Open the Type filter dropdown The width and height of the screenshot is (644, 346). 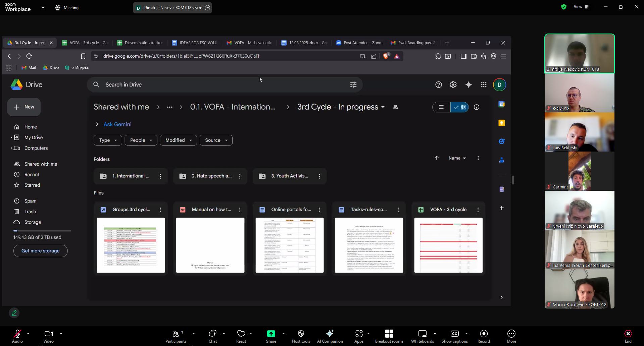point(108,140)
